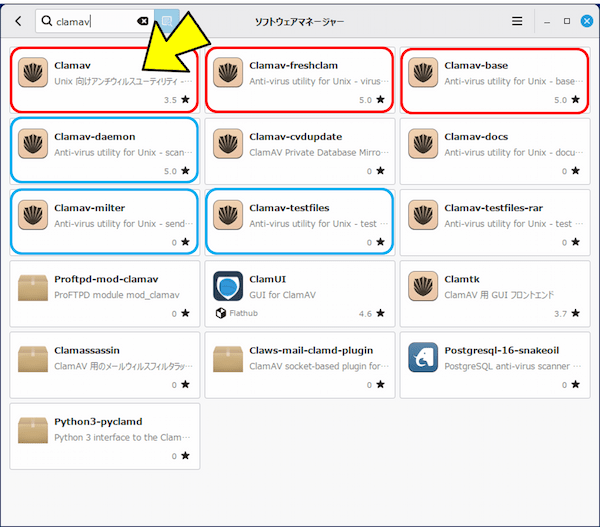Click the Flathub label on ClamUI
This screenshot has width=600, height=527.
pyautogui.click(x=244, y=313)
